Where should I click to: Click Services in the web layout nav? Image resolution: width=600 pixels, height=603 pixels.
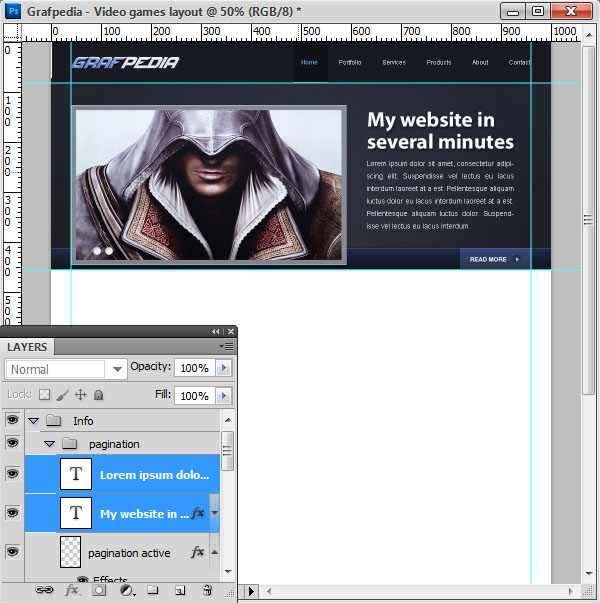pos(394,62)
